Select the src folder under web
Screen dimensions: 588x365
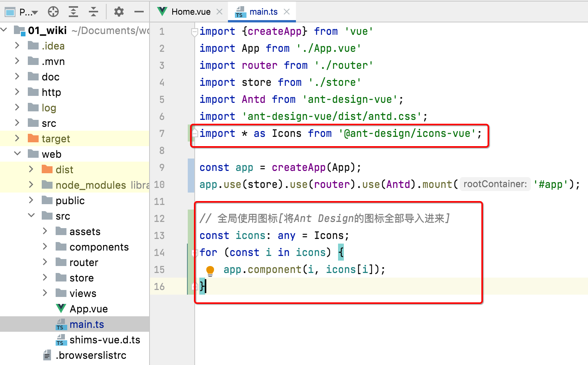63,216
